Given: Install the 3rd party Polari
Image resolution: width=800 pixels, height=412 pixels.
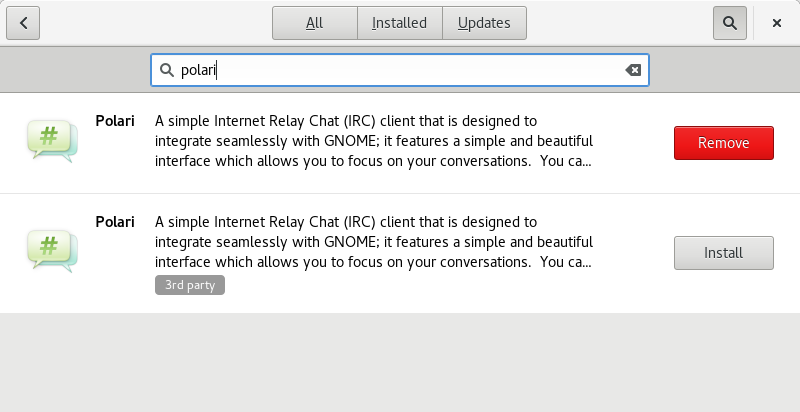Looking at the screenshot, I should tap(723, 253).
